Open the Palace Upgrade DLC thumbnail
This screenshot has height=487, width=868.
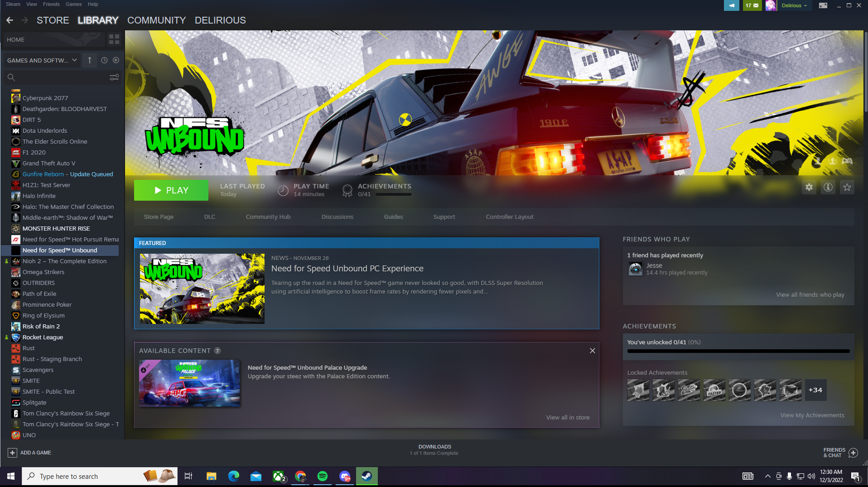click(x=189, y=383)
